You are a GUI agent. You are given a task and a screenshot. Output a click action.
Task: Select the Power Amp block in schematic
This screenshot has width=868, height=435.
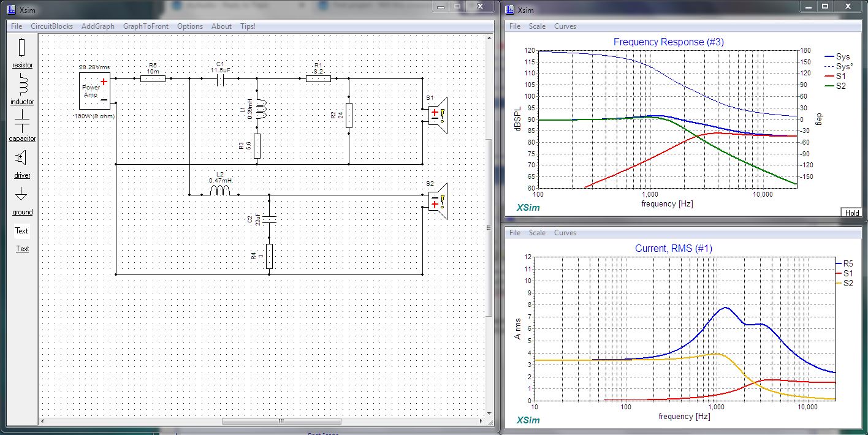coord(94,91)
